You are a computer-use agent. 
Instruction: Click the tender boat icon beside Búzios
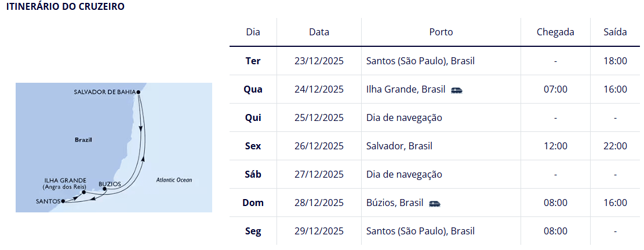(x=435, y=203)
